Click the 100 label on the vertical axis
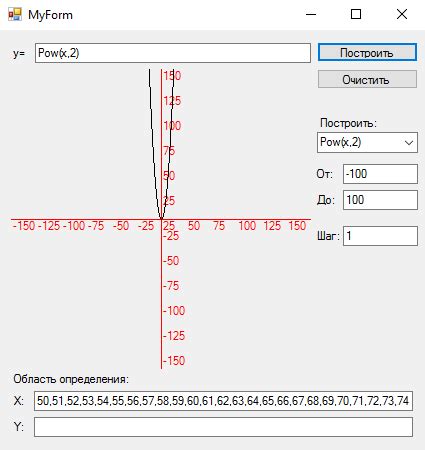425x450 pixels. coord(172,126)
